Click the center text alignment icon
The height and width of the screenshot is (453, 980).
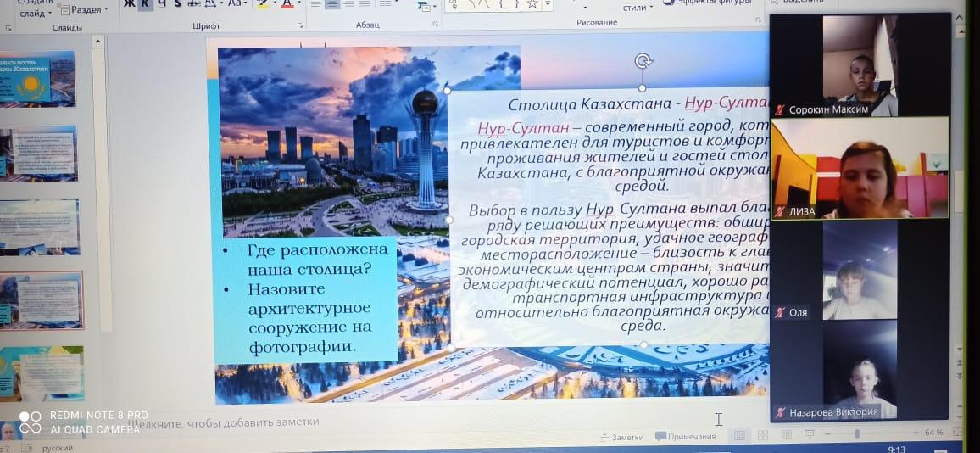tap(332, 4)
